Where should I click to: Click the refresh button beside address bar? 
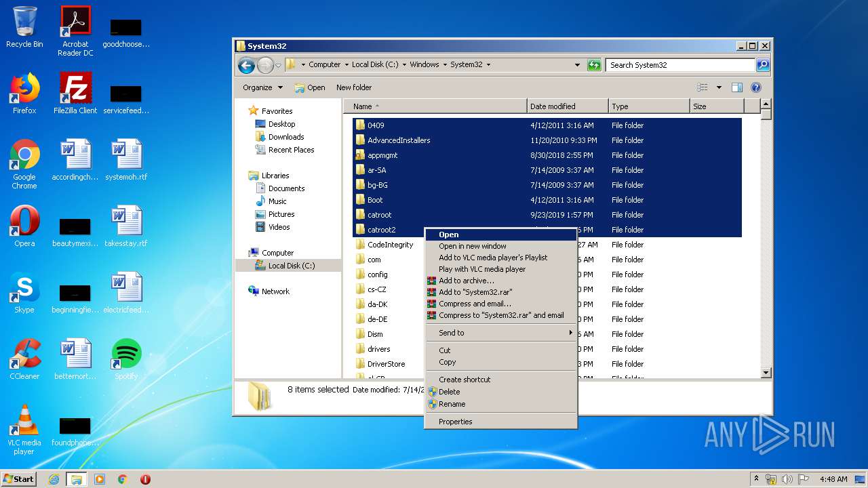click(594, 65)
